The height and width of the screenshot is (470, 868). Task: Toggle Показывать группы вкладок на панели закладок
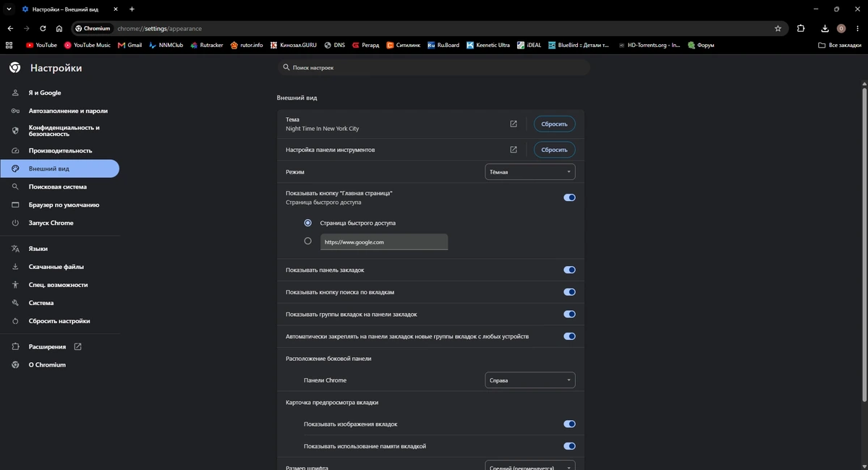click(569, 315)
